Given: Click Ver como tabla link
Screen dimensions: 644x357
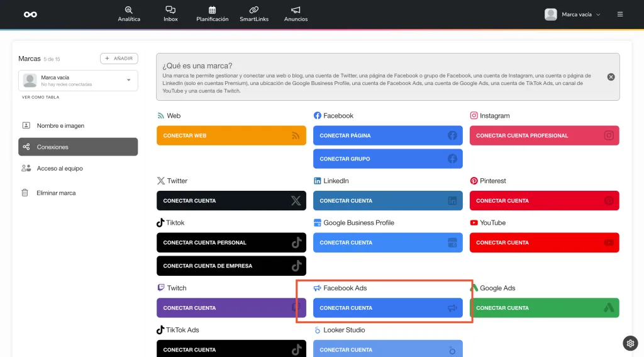Looking at the screenshot, I should [x=41, y=98].
